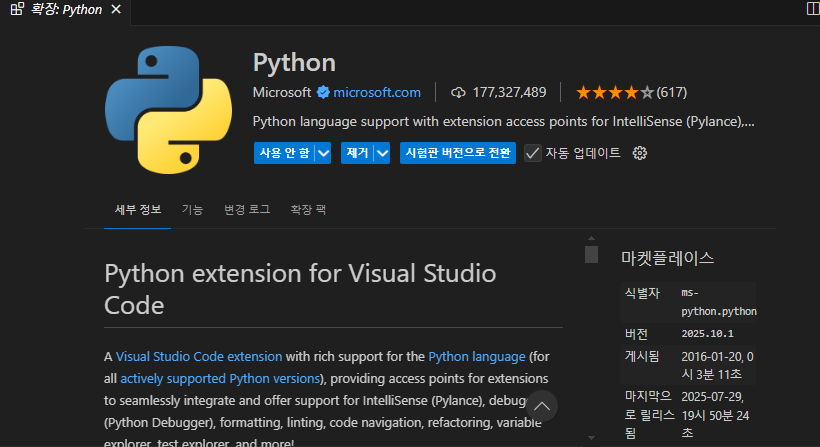Viewport: 820px width, 447px height.
Task: Click the ms-python.python identifier value
Action: tap(719, 302)
